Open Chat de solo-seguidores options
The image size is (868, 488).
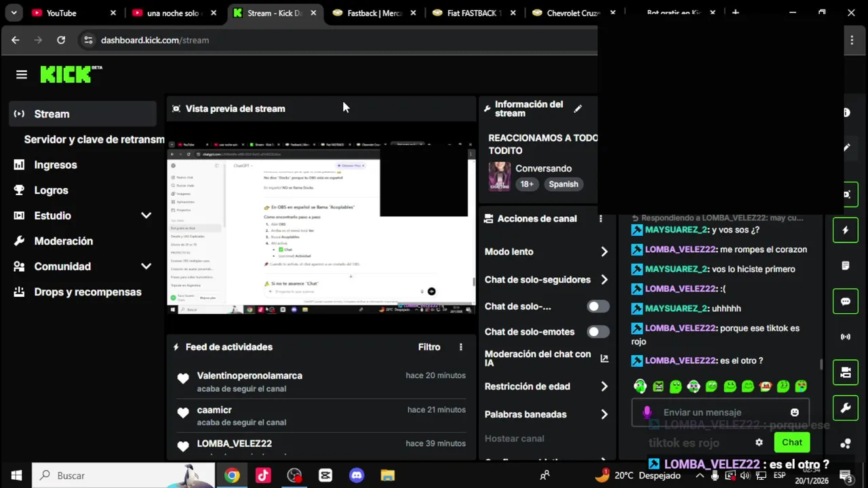click(547, 279)
